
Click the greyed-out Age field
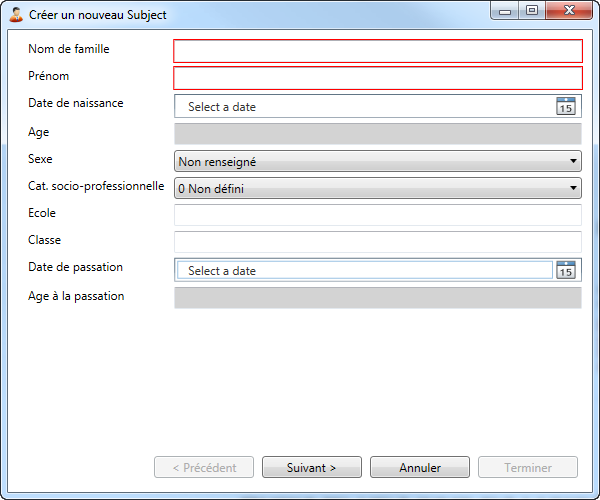point(377,134)
